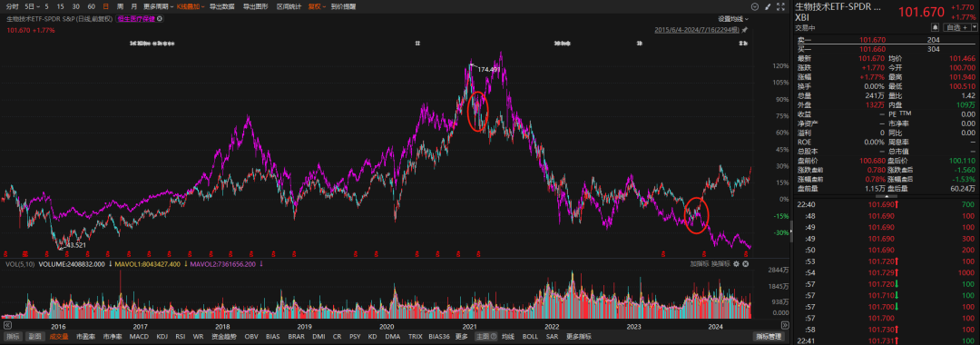Image resolution: width=980 pixels, height=345 pixels.
Task: Select the 日 daily period
Action: pos(105,6)
